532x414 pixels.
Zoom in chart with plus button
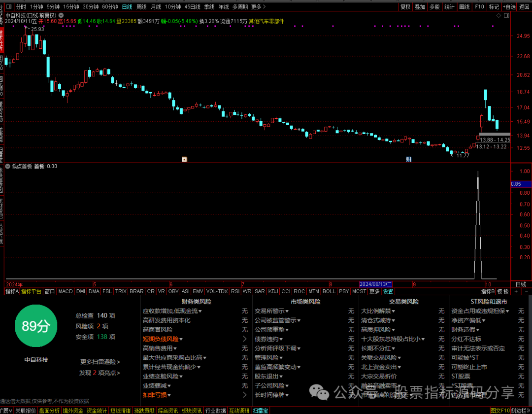pyautogui.click(x=516, y=291)
